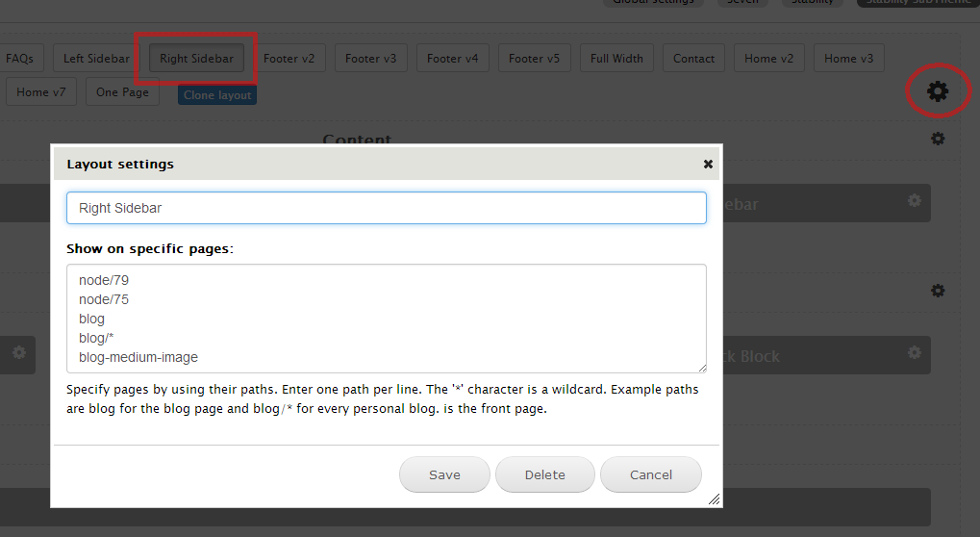Image resolution: width=980 pixels, height=537 pixels.
Task: Grab the dialog's bottom-right resize handle
Action: [714, 499]
